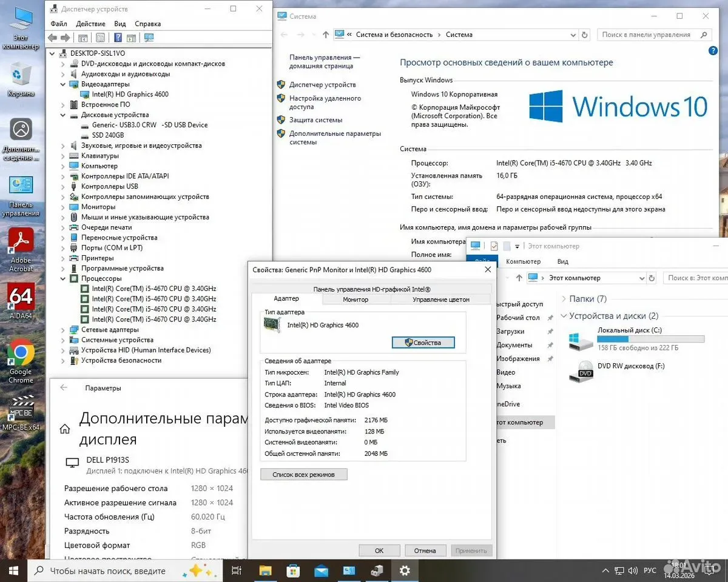Click the Поиск в: Этот компьютер search field
Viewport: 728px width, 582px height.
695,278
